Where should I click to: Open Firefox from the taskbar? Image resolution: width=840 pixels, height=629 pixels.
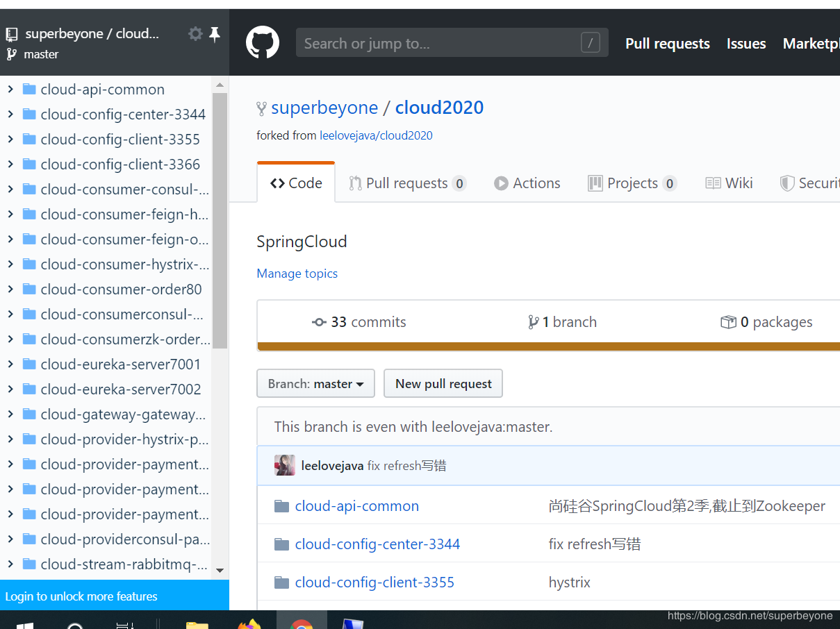coord(249,623)
